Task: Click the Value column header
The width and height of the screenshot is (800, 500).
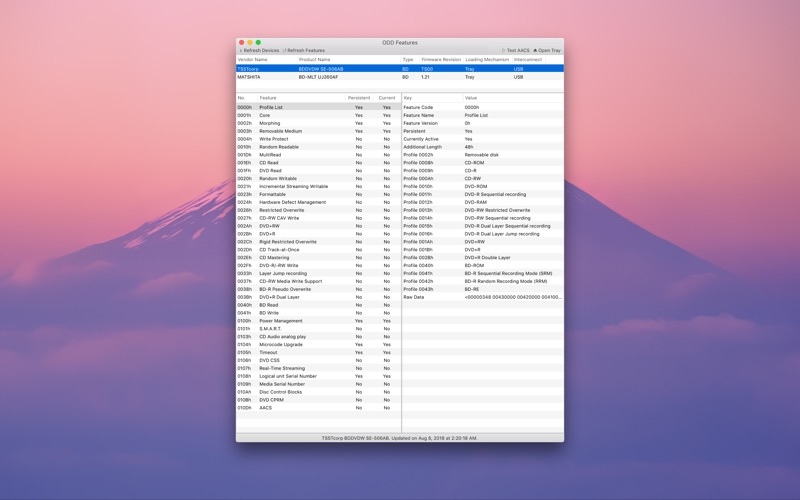Action: point(513,98)
